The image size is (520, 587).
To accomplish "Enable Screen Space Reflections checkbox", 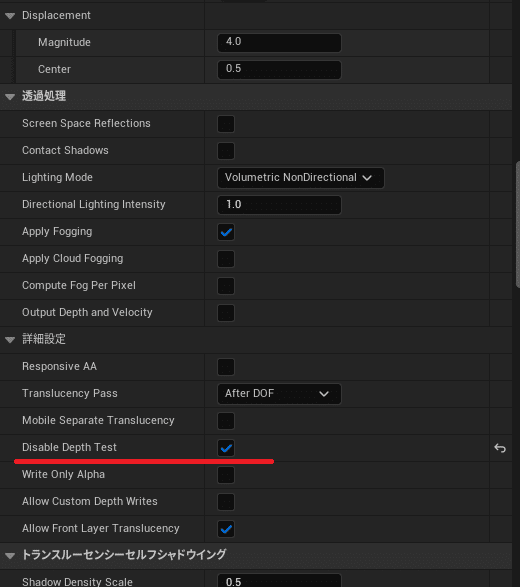I will [x=226, y=124].
